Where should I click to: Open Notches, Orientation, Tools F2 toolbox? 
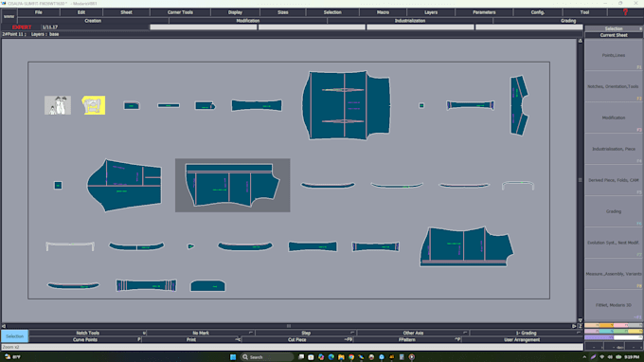[614, 86]
